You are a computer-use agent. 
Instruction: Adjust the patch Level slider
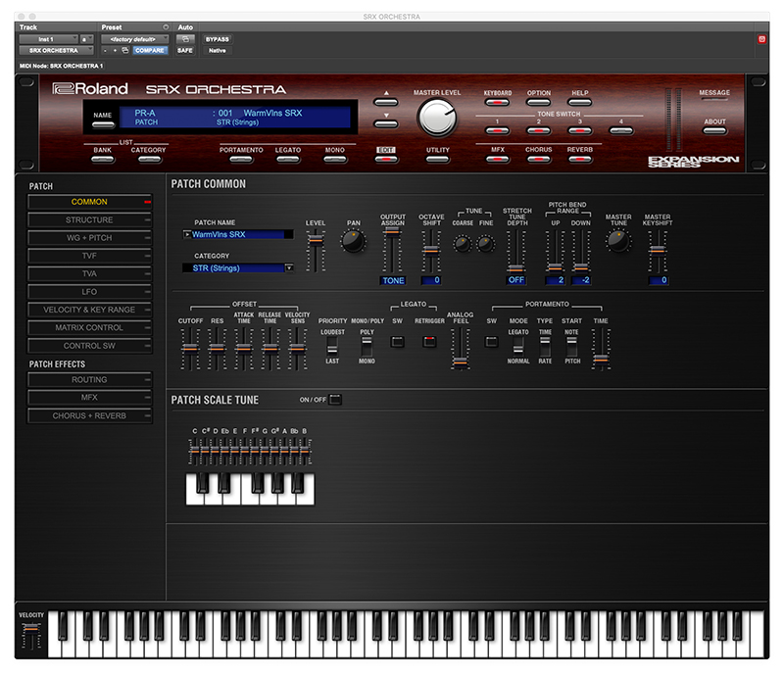click(316, 240)
